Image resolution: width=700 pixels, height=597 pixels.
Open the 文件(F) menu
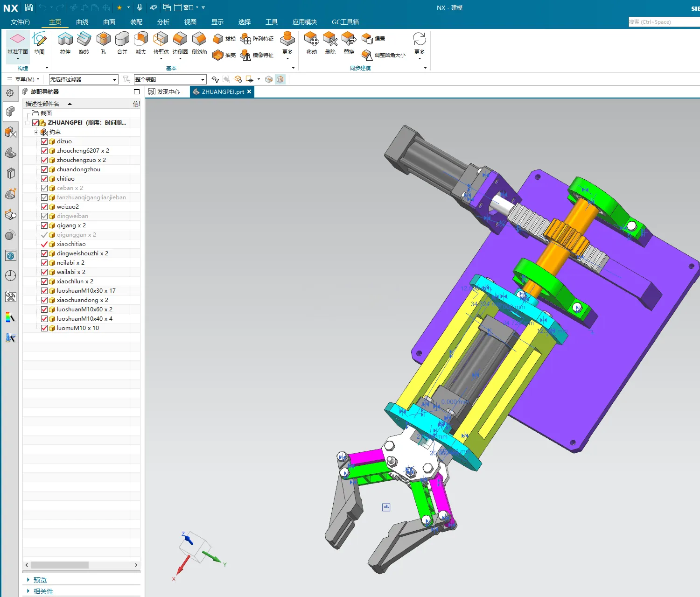click(x=20, y=22)
